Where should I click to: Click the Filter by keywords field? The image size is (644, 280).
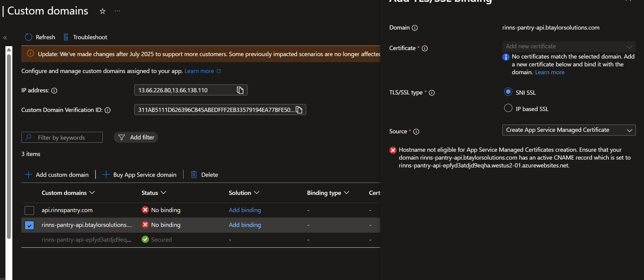pos(62,137)
